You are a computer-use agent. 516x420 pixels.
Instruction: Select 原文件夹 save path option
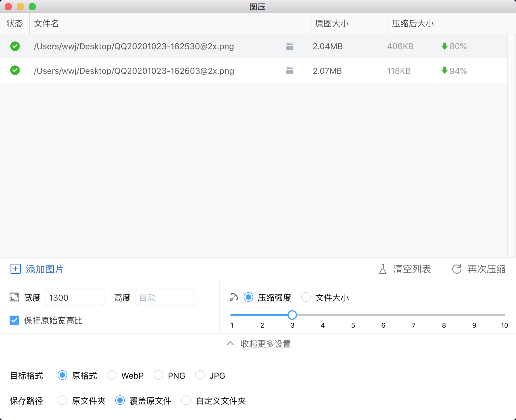click(62, 400)
